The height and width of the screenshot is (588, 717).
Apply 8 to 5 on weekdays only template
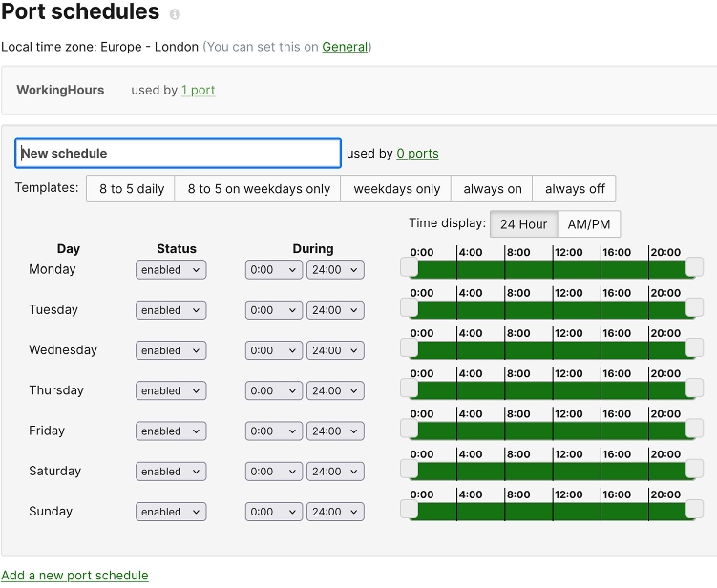pyautogui.click(x=259, y=188)
